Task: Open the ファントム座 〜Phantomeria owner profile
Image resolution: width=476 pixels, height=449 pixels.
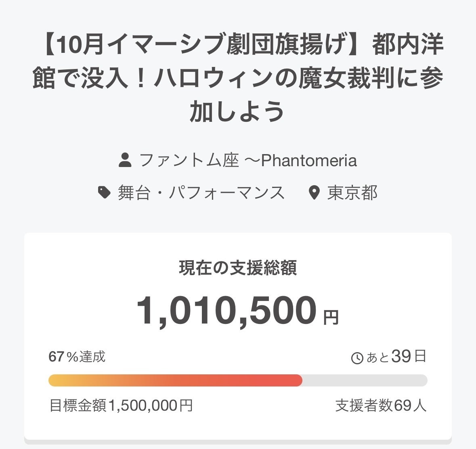Action: [x=247, y=160]
